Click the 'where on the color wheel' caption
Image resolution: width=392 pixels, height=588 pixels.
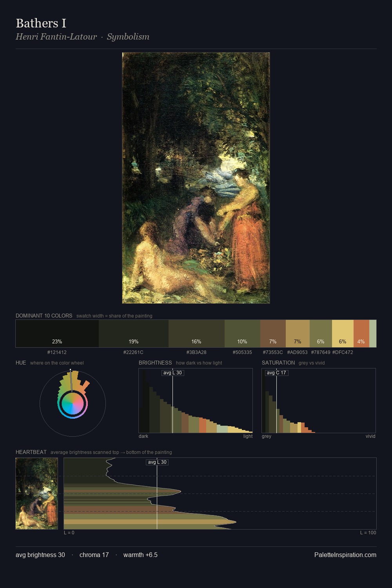tap(57, 363)
